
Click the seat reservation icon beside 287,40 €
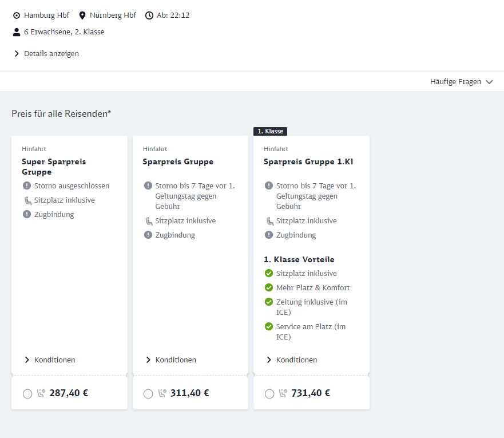[x=41, y=393]
